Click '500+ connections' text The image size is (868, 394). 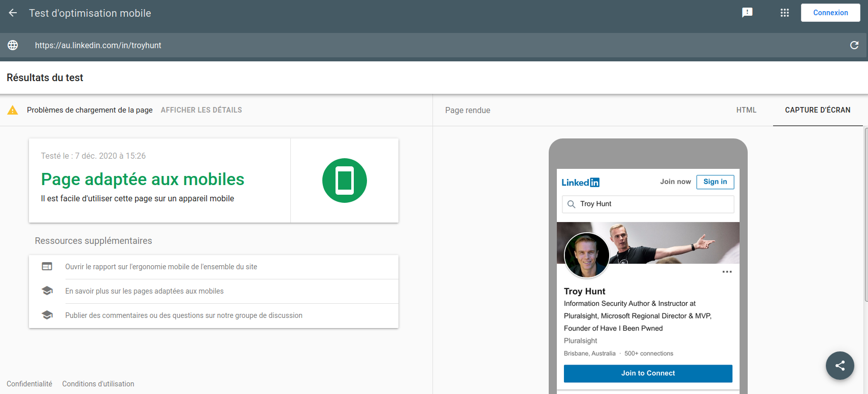649,353
